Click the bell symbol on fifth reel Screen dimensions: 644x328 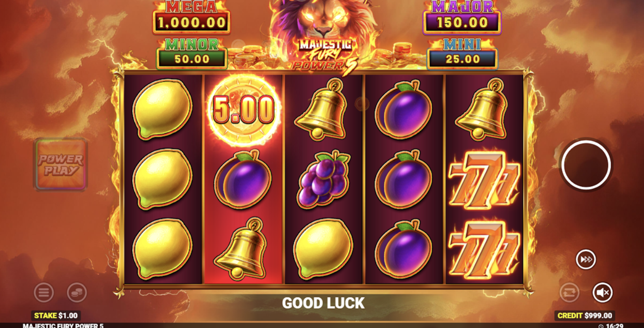(484, 109)
